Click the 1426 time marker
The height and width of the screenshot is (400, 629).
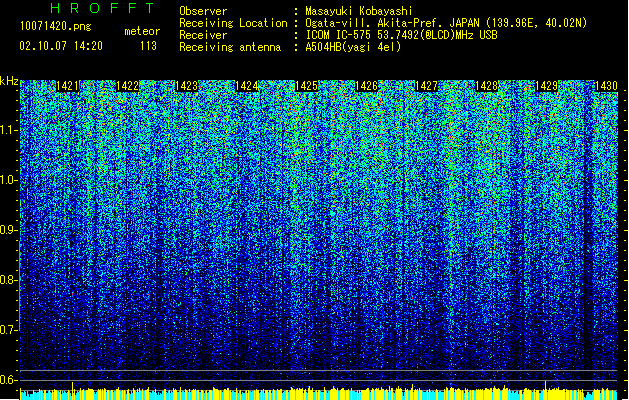366,86
